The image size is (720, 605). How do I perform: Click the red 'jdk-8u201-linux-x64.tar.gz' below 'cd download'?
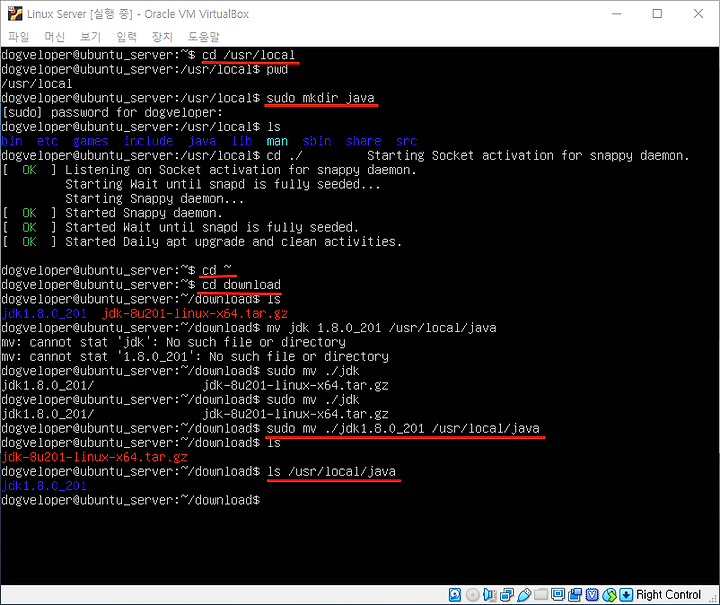click(195, 314)
